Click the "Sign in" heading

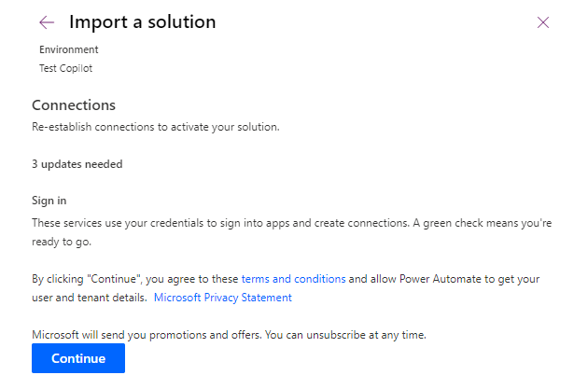49,201
